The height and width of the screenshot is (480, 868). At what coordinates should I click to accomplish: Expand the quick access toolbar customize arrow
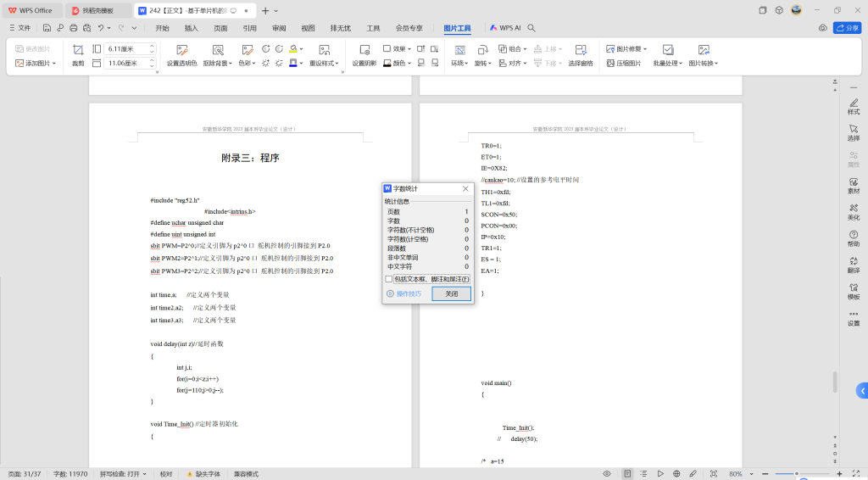pos(135,28)
